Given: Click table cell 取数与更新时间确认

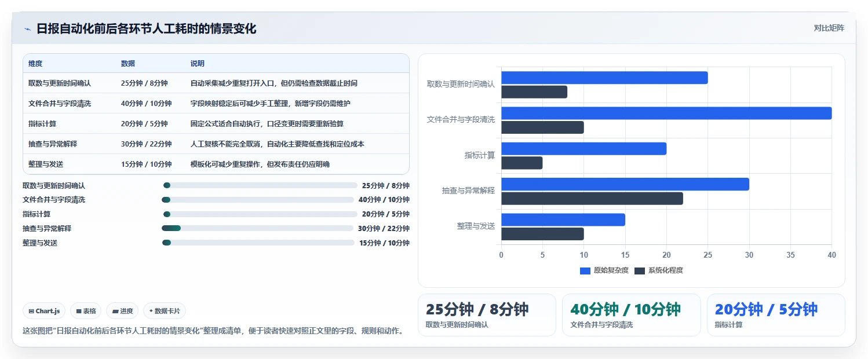Looking at the screenshot, I should point(60,83).
